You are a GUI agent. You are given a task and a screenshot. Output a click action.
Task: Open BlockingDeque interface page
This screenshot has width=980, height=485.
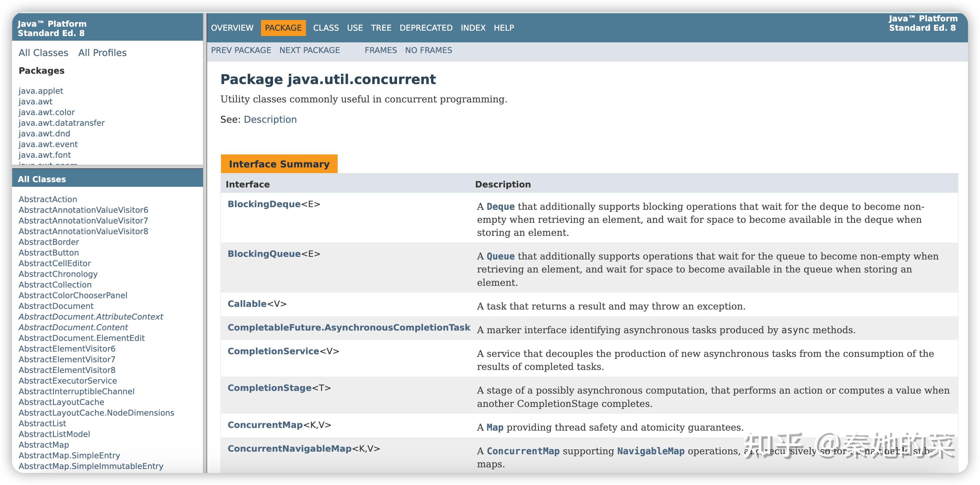pos(264,204)
